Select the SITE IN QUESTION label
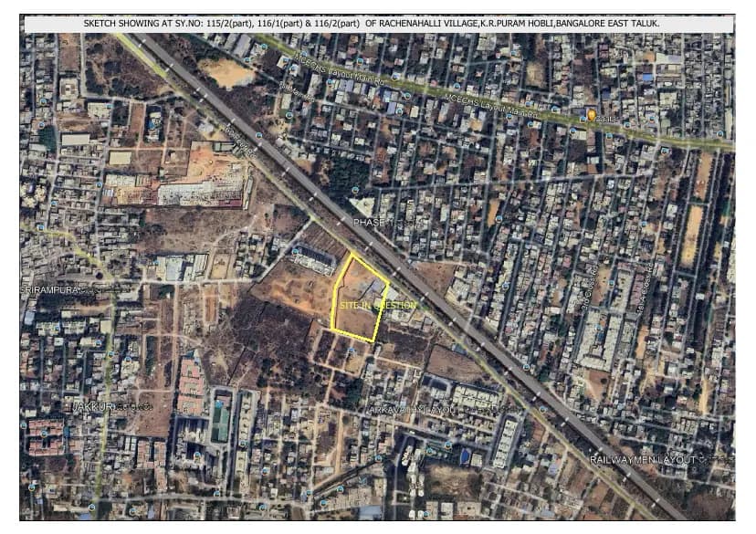The image size is (756, 534). click(x=378, y=305)
